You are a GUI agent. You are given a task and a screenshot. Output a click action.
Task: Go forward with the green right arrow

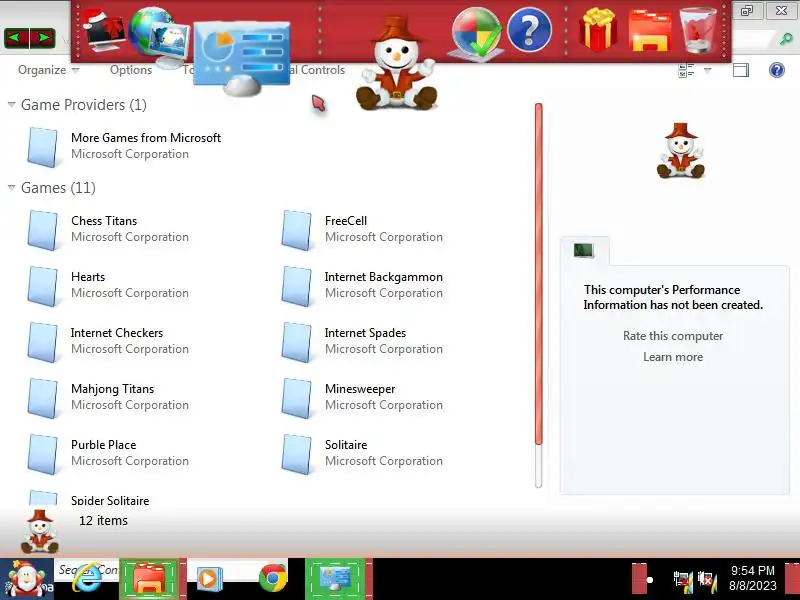43,38
